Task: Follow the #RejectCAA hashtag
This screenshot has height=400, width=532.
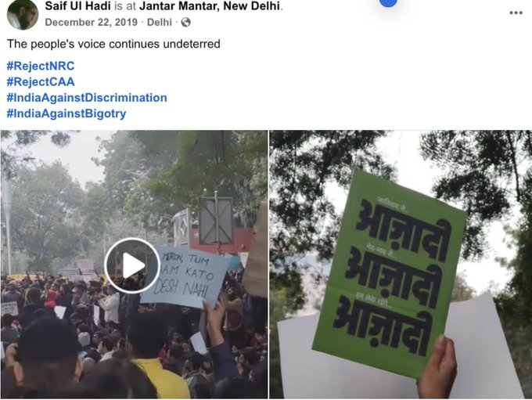Action: tap(41, 82)
